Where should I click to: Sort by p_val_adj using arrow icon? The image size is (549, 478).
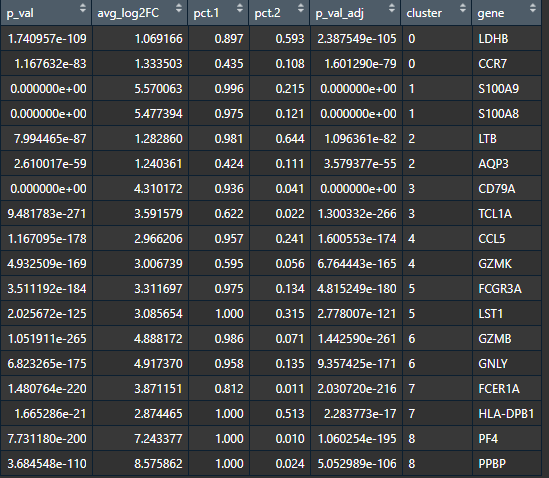click(391, 8)
